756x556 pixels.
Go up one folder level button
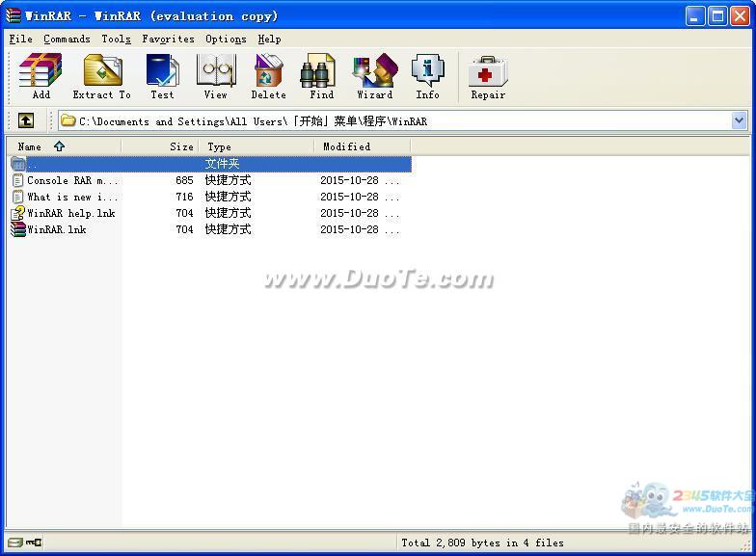(x=26, y=120)
